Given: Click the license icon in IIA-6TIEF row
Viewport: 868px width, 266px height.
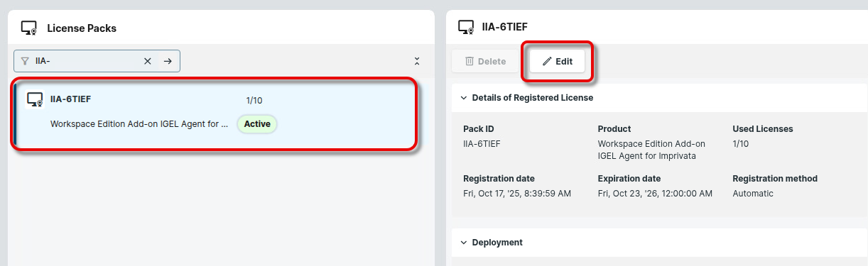Looking at the screenshot, I should click(x=36, y=99).
